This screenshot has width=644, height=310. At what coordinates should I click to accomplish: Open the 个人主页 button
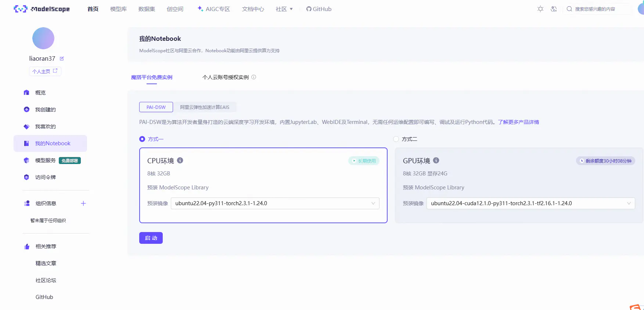(45, 71)
